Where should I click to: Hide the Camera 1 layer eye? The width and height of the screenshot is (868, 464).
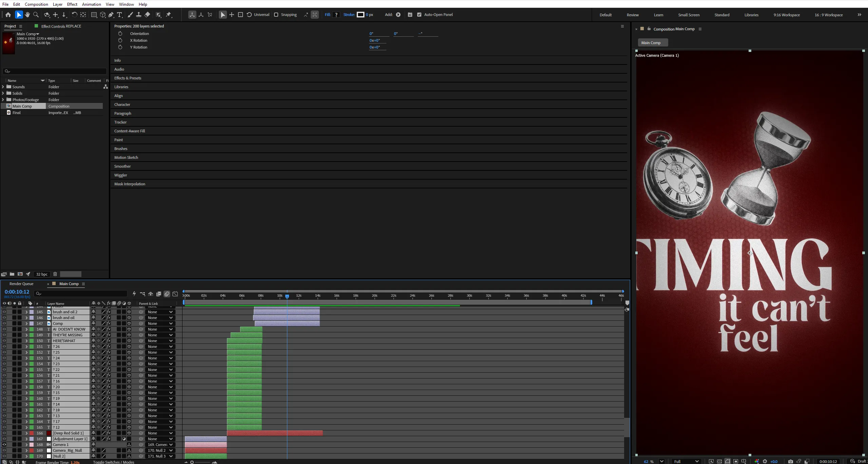pos(4,444)
